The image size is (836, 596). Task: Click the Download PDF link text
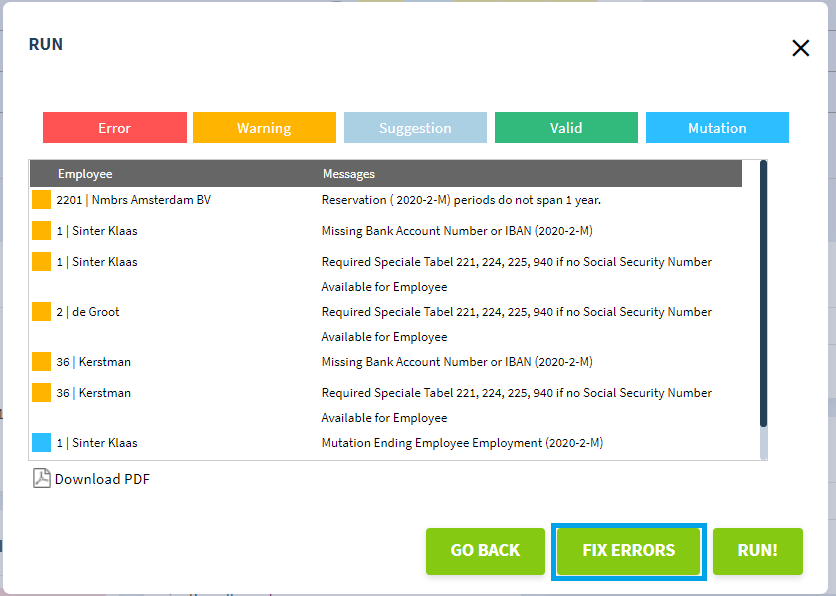[102, 479]
